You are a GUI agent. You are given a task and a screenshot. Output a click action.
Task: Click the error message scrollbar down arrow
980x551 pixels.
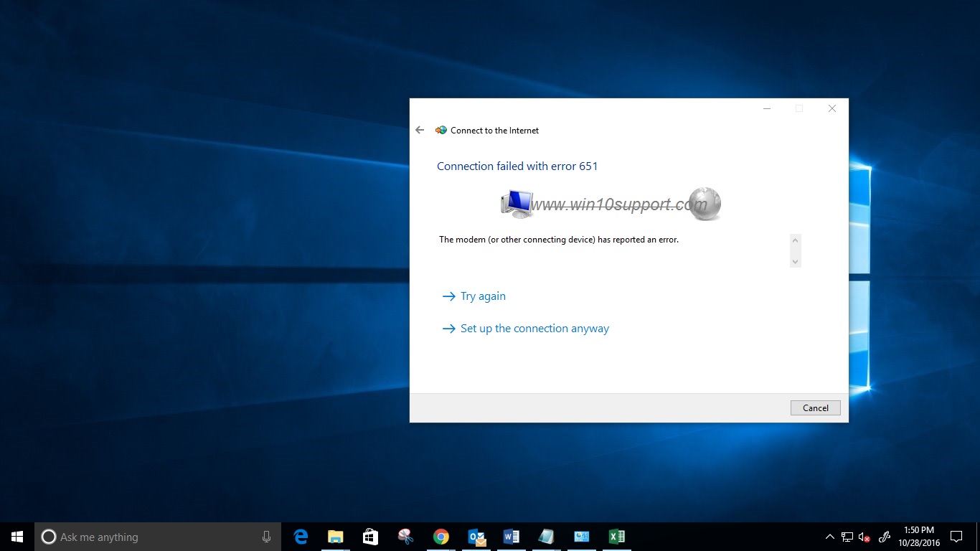[795, 262]
